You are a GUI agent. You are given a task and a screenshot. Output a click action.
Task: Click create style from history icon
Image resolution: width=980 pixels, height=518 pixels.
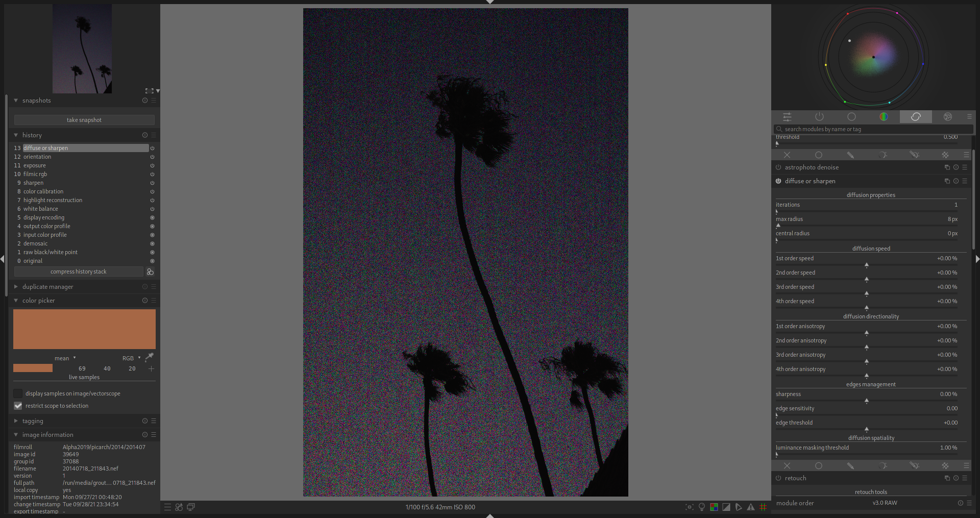click(150, 272)
